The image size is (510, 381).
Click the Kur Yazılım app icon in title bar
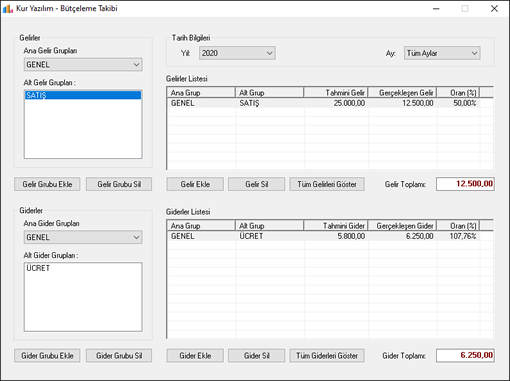8,9
